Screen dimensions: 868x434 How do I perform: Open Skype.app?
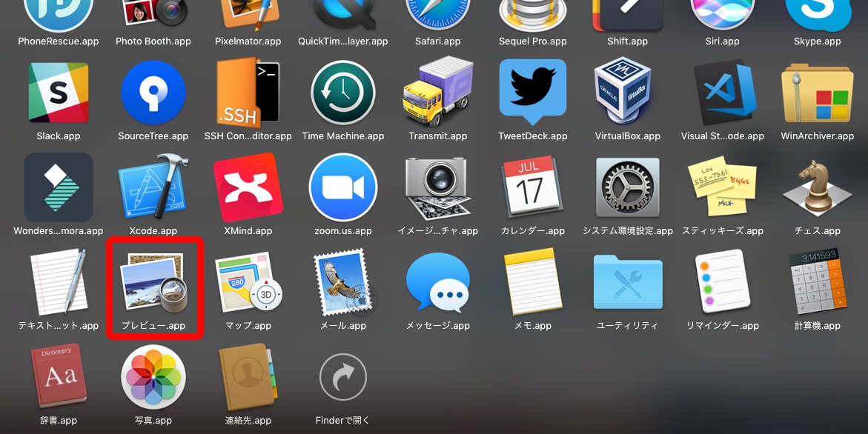817,15
